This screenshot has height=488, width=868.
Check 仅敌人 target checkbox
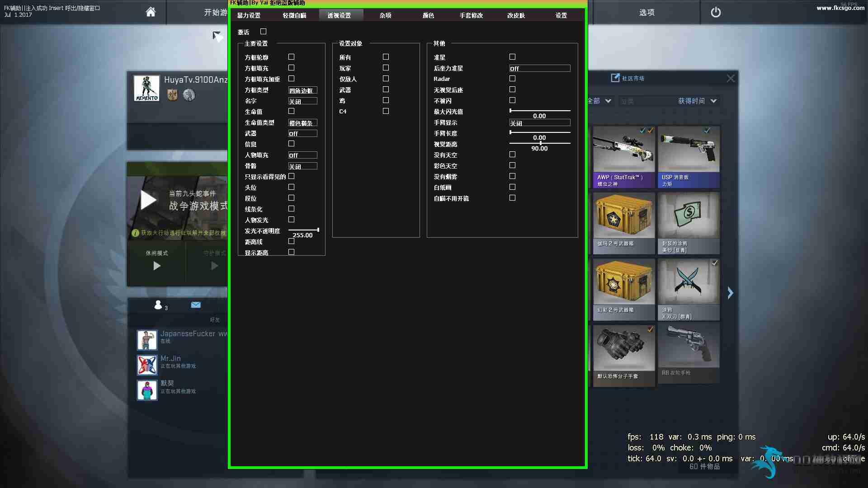coord(386,79)
